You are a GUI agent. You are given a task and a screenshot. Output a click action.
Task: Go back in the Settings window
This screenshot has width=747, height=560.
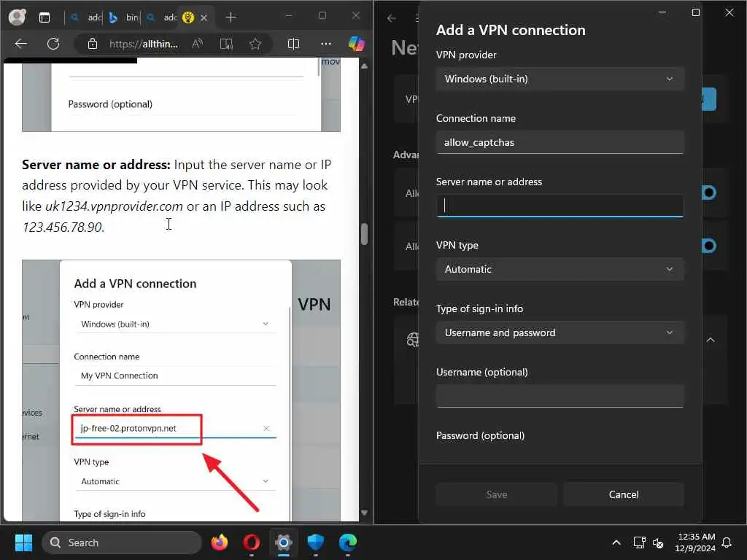click(x=392, y=18)
